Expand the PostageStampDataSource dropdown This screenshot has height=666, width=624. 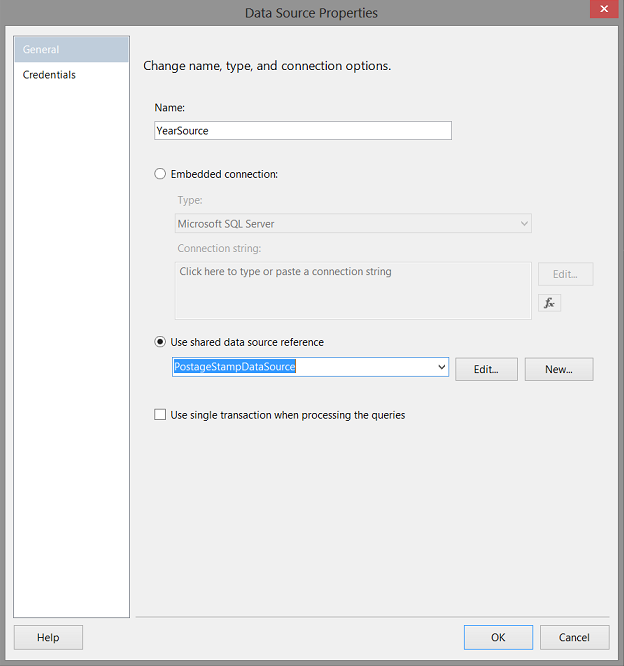pos(441,368)
